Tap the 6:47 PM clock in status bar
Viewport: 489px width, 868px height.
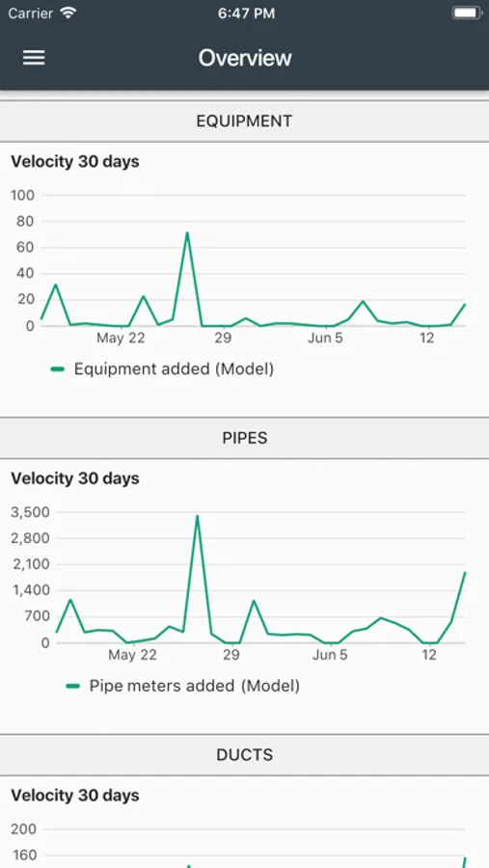(247, 14)
